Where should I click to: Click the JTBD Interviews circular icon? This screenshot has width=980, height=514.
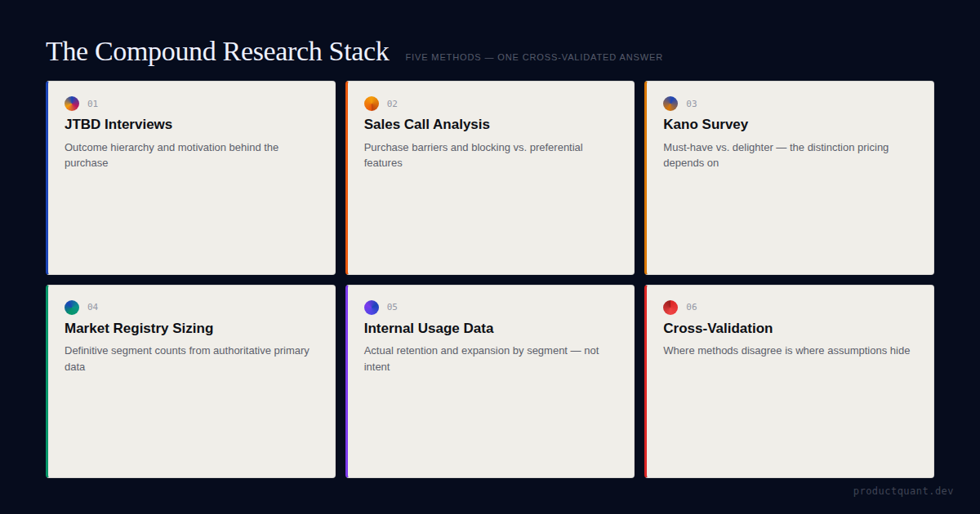[x=72, y=104]
